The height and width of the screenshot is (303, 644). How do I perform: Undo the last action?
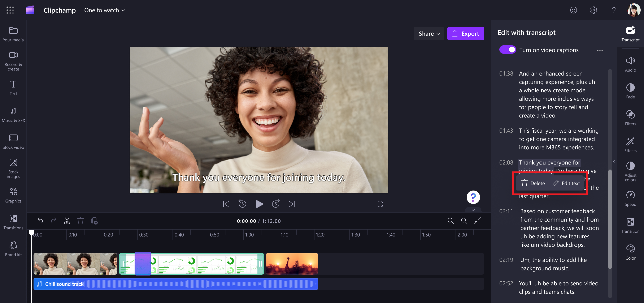coord(40,221)
